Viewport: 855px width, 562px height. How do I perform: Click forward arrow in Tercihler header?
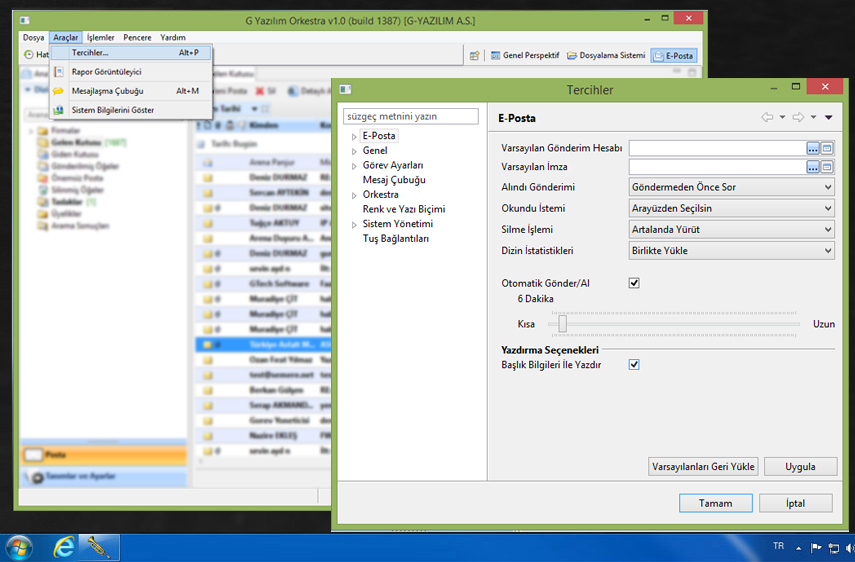coord(798,117)
